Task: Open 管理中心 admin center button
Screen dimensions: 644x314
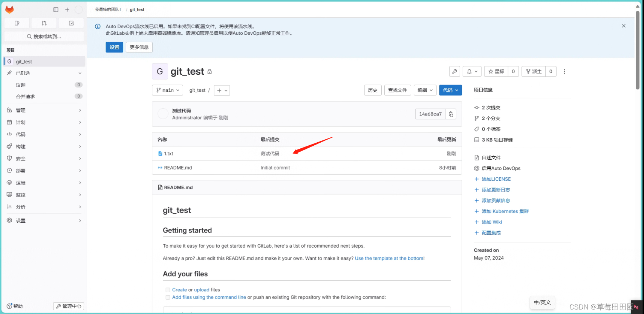Action: pos(69,306)
